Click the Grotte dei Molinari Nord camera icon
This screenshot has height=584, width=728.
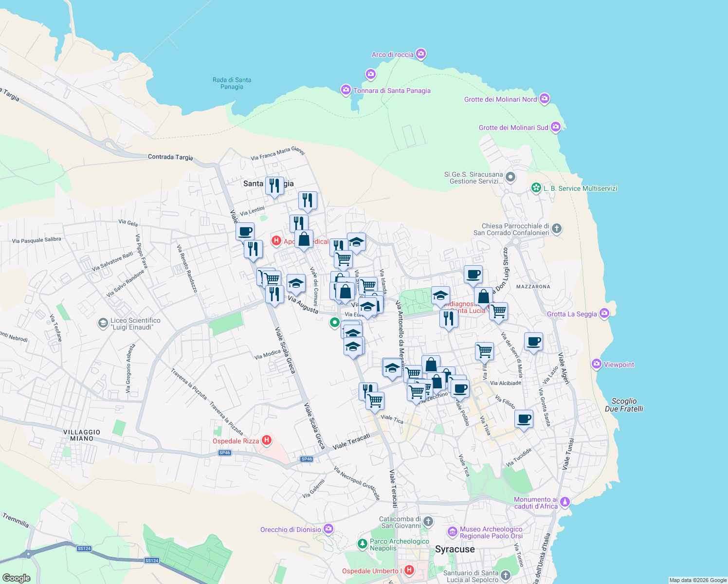coord(544,99)
